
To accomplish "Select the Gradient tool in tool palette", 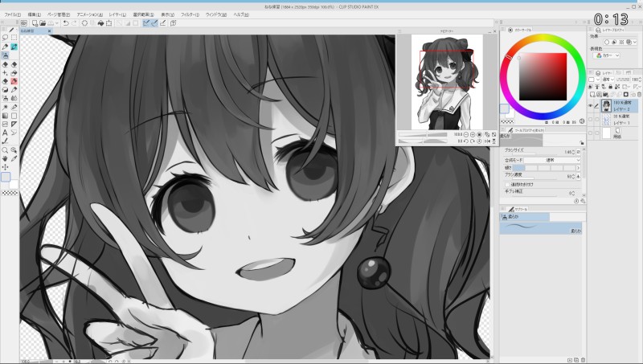I will pyautogui.click(x=5, y=116).
